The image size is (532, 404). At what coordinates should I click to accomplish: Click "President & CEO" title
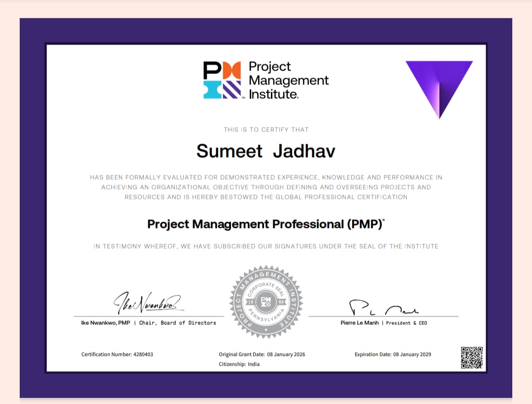tap(406, 323)
